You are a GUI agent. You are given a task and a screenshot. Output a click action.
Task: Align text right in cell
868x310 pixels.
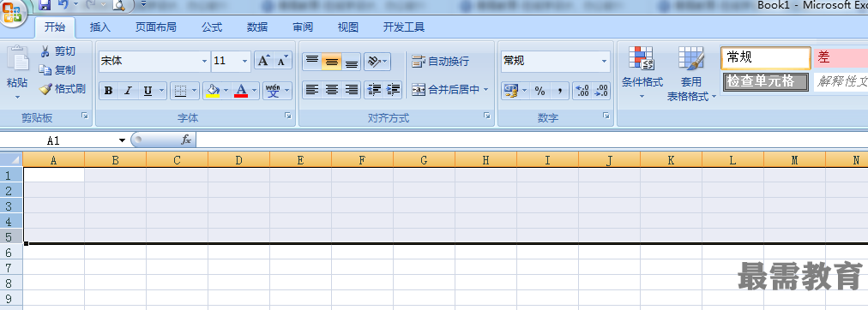pos(351,90)
